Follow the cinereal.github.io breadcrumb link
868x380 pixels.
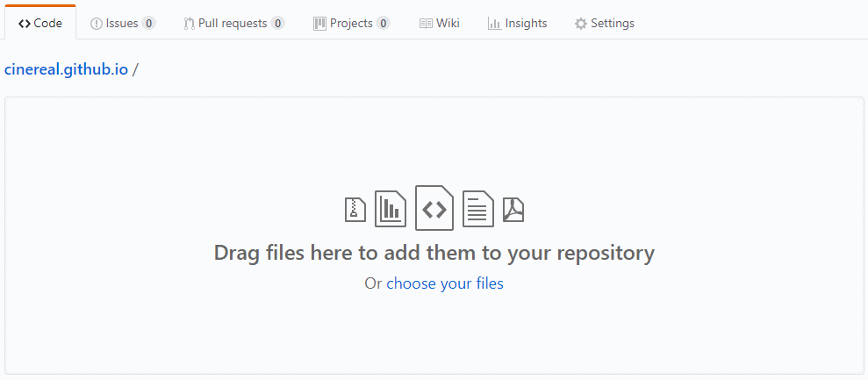(x=67, y=70)
